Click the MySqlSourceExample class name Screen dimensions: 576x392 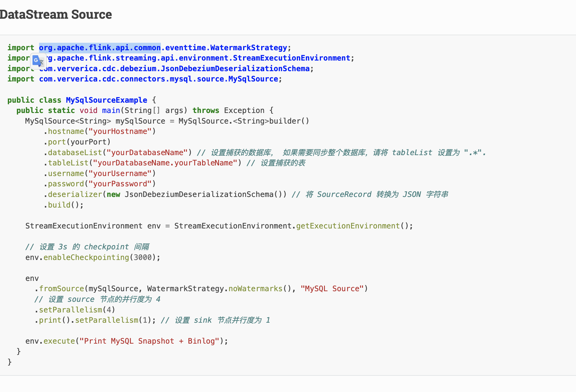[106, 100]
